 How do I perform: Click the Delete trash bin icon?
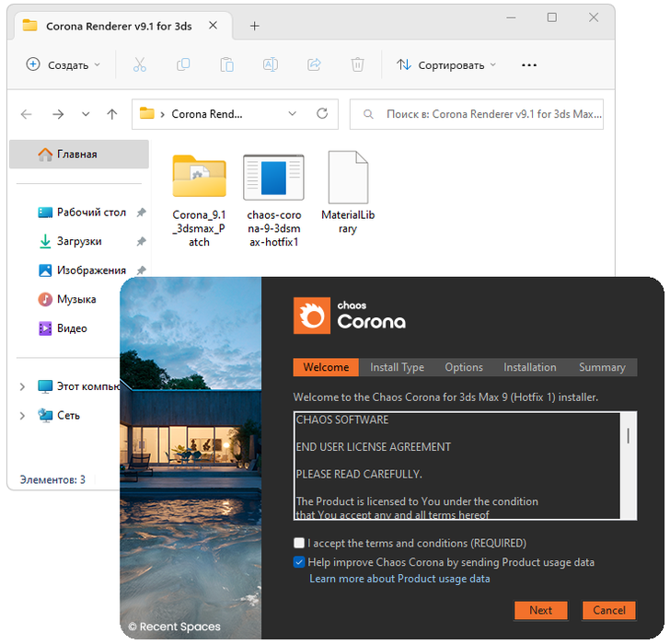(x=357, y=65)
